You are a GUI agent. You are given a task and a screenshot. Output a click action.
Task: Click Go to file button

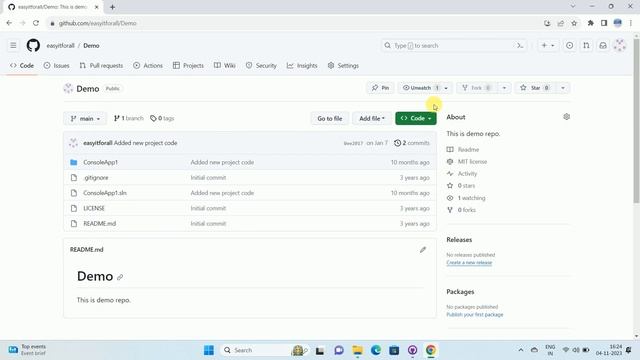click(x=330, y=118)
